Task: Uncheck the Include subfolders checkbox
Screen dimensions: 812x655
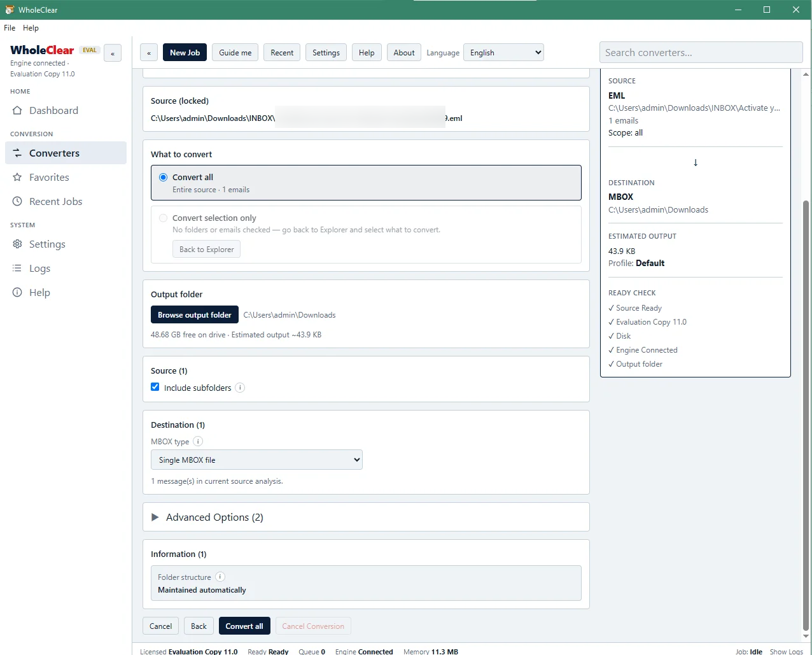Action: (x=155, y=387)
